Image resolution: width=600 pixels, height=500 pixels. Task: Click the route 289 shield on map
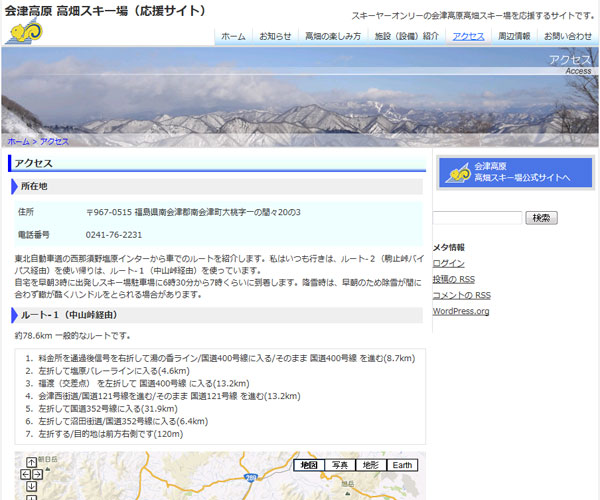coord(250,477)
